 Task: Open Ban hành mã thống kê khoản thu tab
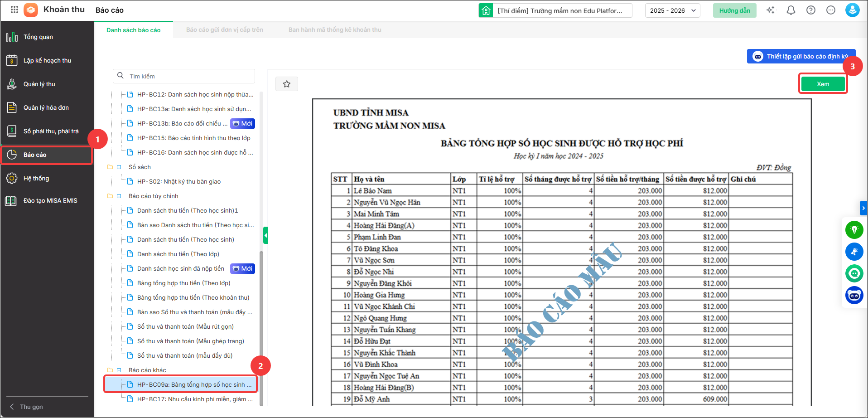(335, 30)
